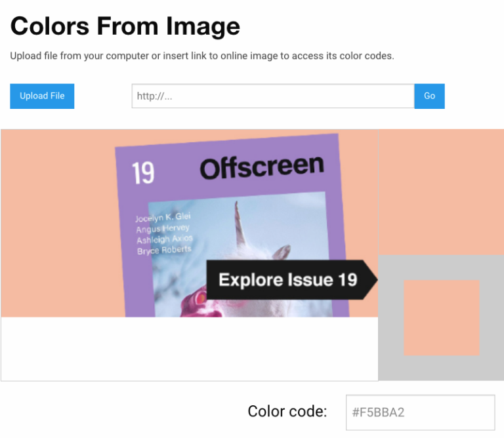
Task: Click the magnified peach preview panel
Action: click(441, 191)
